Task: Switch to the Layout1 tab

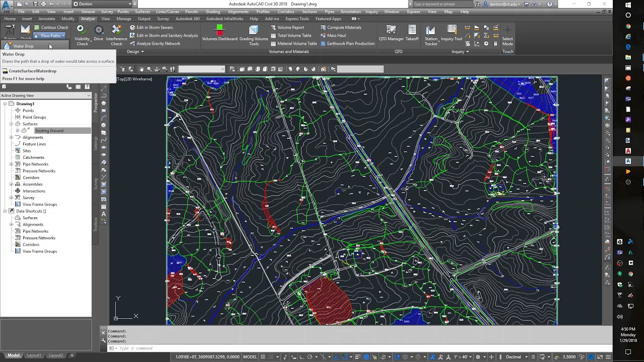Action: pos(34,355)
